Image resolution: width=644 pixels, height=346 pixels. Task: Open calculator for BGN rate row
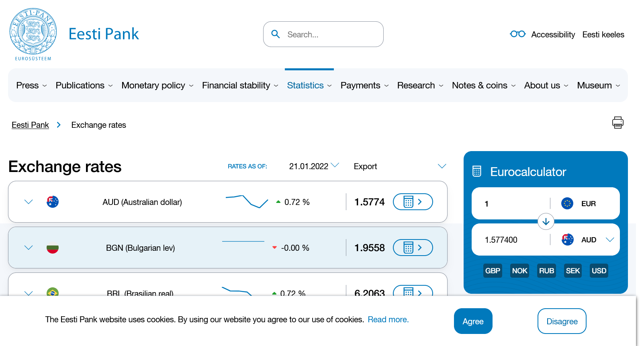pyautogui.click(x=413, y=248)
